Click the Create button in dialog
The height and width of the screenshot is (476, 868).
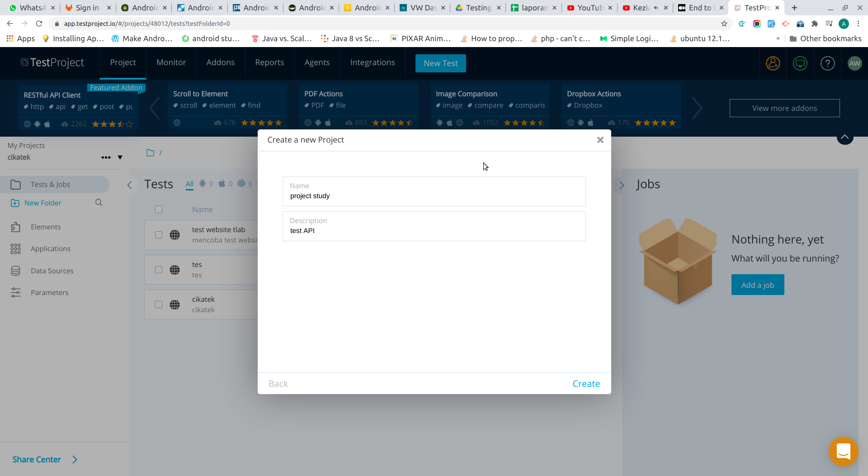[x=586, y=383]
